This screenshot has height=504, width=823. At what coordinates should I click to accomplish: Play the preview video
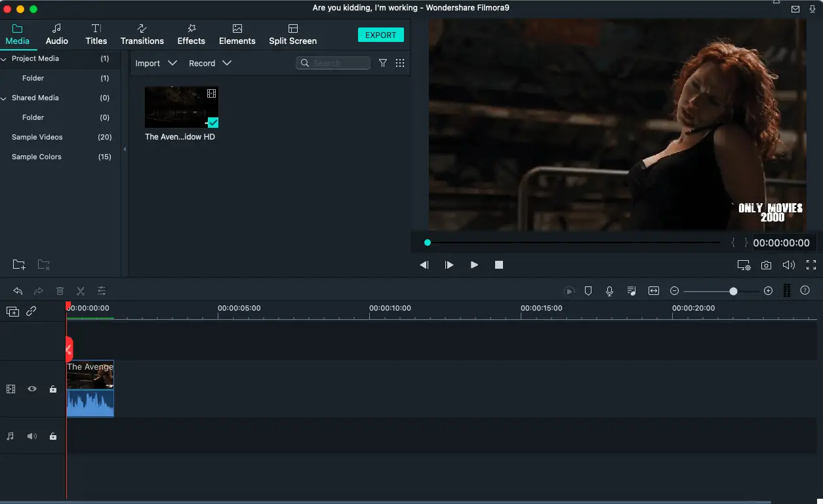point(474,265)
